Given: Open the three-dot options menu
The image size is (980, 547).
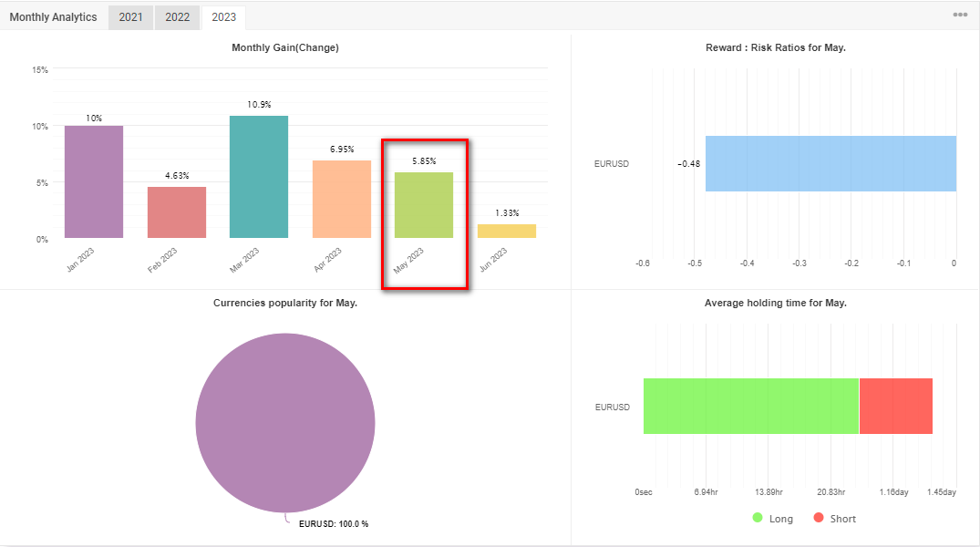Looking at the screenshot, I should click(960, 15).
